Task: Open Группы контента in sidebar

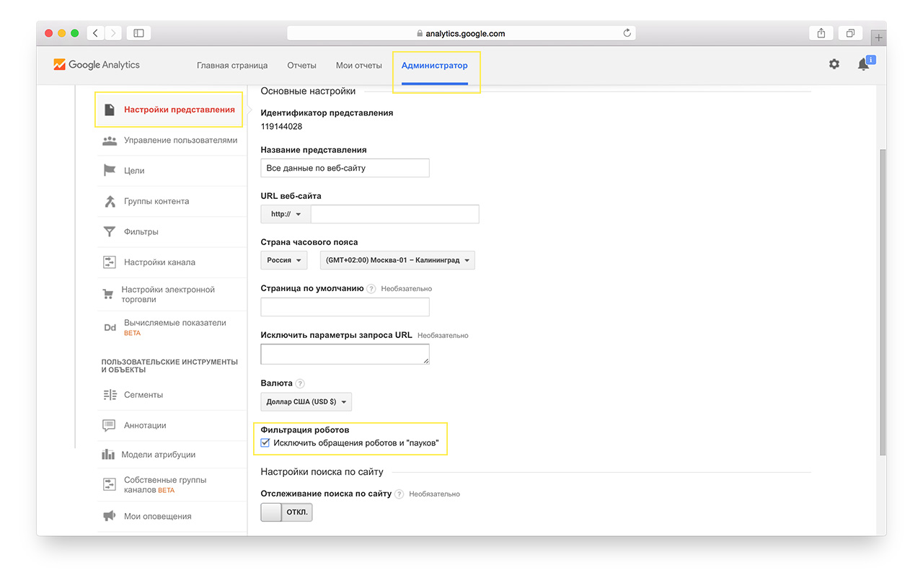Action: tap(156, 202)
